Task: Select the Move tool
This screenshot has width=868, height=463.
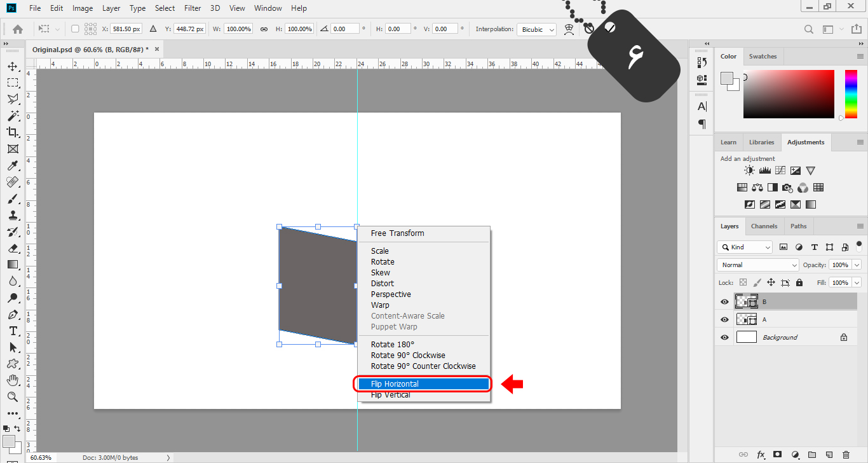Action: 13,66
